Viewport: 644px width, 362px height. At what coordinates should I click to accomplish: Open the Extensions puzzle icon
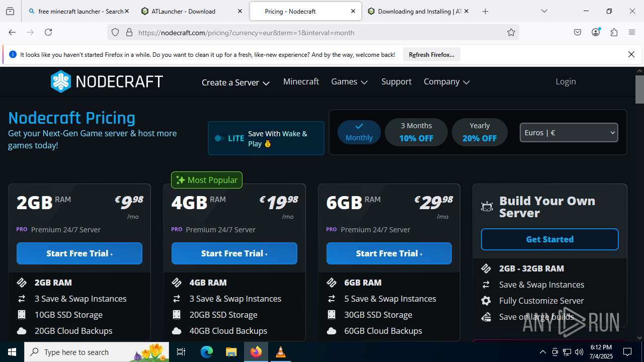[x=614, y=32]
